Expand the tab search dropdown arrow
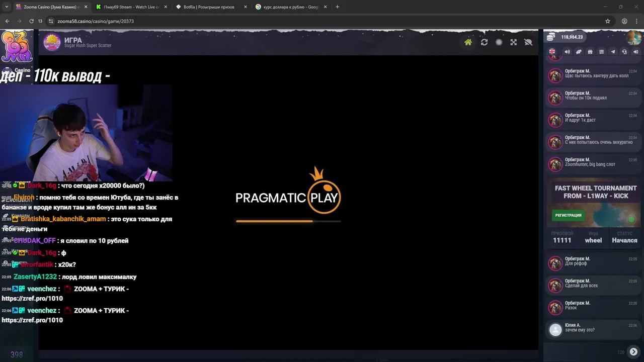 pos(7,7)
